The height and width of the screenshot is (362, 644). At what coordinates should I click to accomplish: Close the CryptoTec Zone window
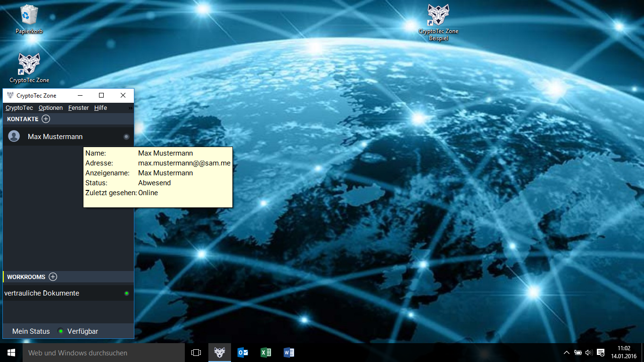click(x=123, y=95)
